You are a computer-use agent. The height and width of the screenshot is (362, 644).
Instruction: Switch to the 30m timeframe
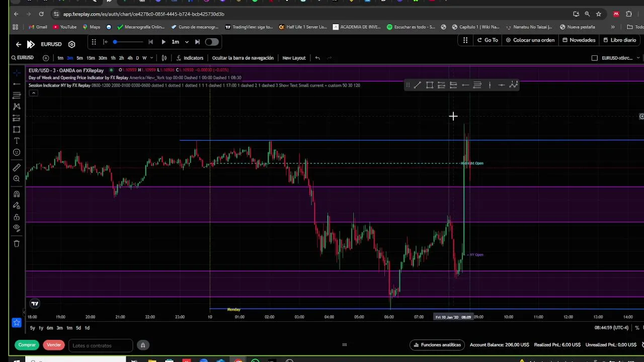point(103,58)
